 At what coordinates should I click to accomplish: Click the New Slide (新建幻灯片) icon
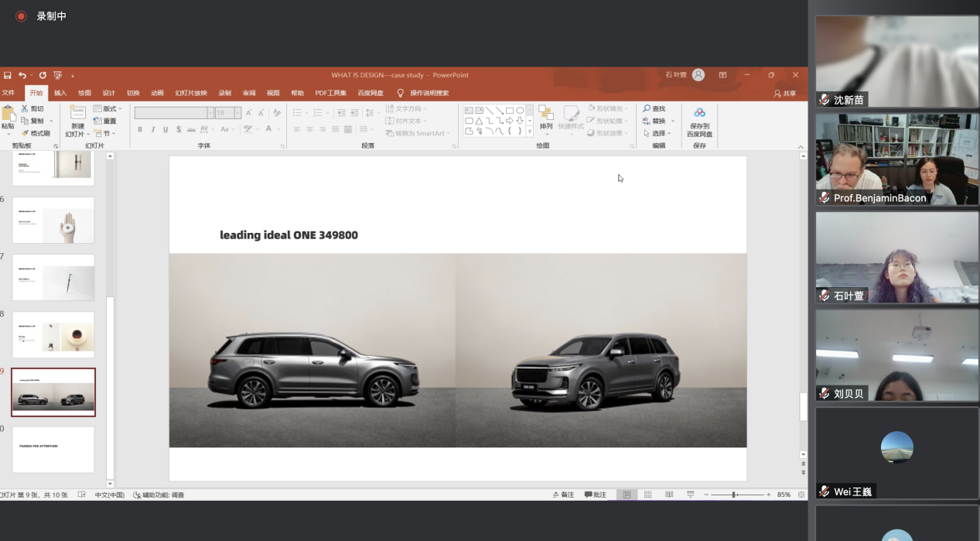coord(77,114)
